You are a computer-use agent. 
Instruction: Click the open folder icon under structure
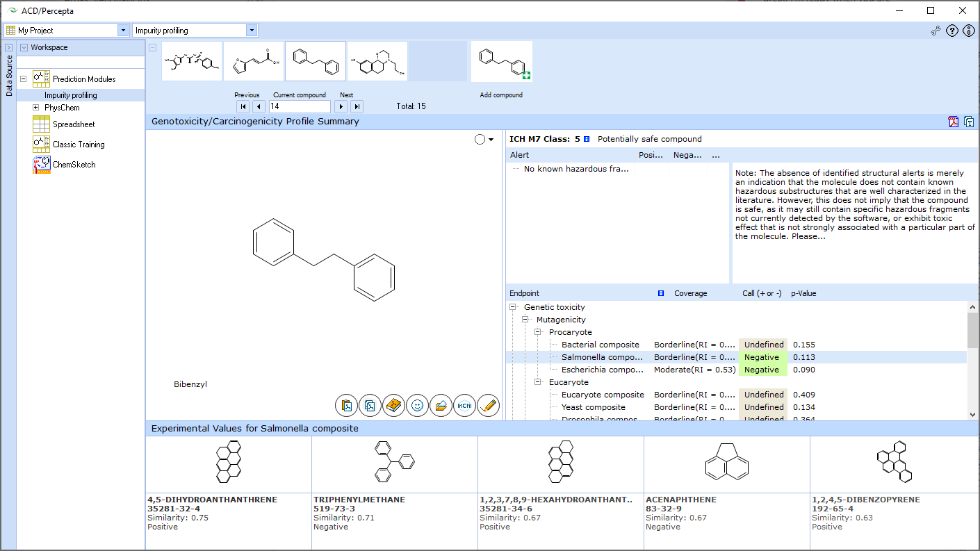click(441, 405)
